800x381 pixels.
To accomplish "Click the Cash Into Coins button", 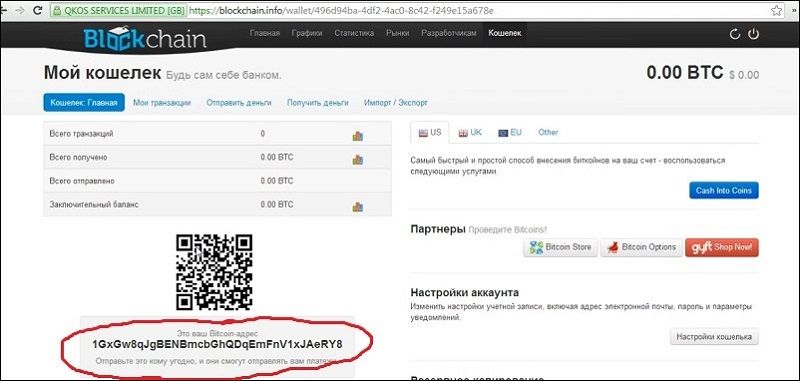I will pos(723,190).
